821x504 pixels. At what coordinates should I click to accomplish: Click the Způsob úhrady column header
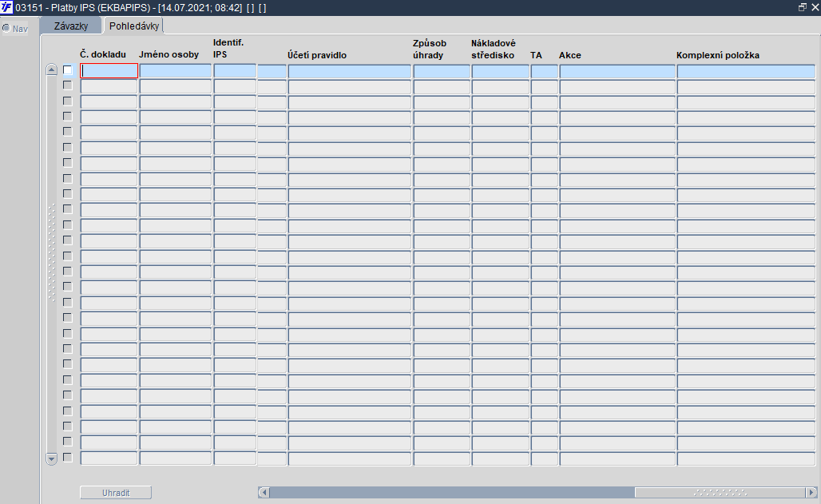point(430,50)
